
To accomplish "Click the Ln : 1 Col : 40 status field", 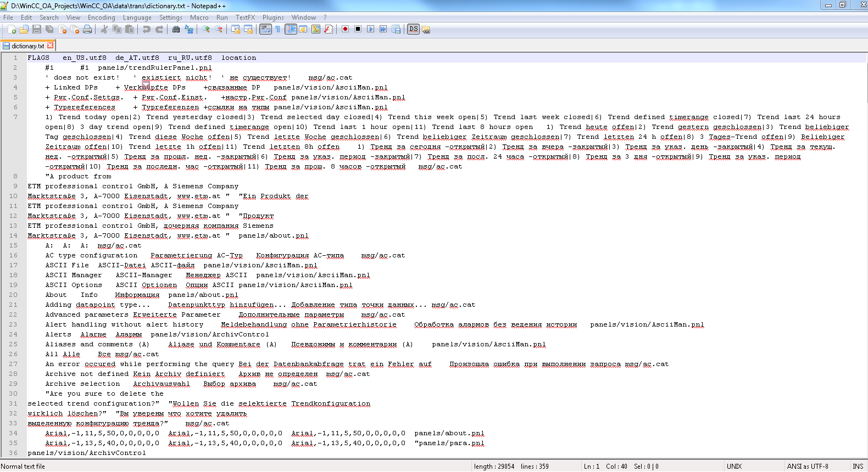I will pyautogui.click(x=605, y=467).
